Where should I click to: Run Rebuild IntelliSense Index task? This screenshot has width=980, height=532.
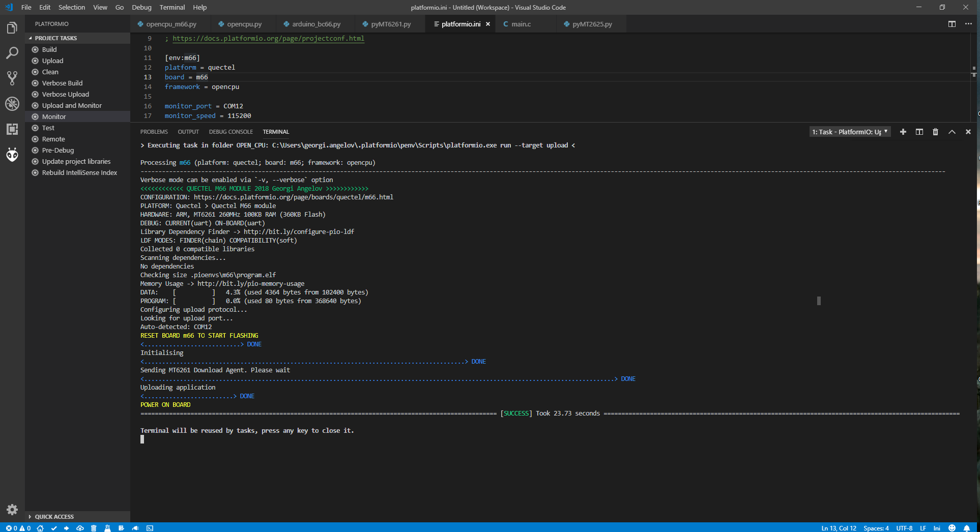point(77,172)
